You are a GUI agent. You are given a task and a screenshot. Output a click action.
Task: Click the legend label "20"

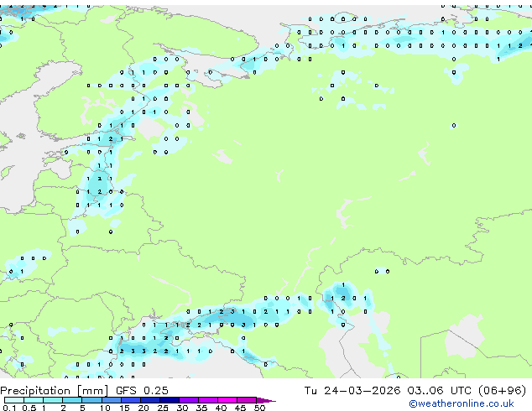coord(143,408)
